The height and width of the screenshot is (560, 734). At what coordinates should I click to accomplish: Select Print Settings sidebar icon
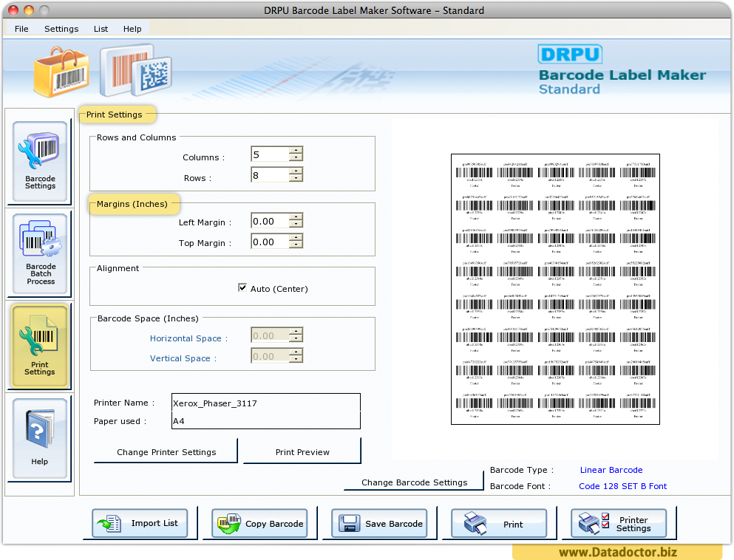click(40, 346)
